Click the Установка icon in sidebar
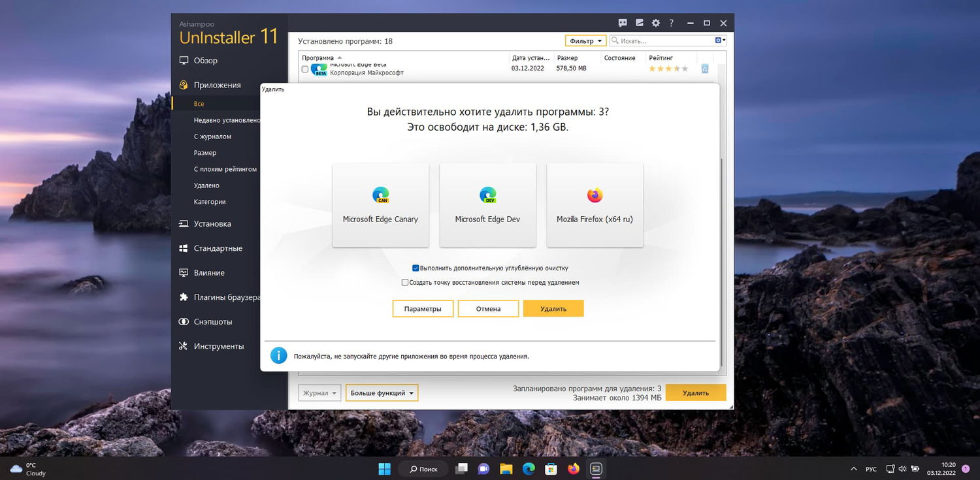 [184, 224]
